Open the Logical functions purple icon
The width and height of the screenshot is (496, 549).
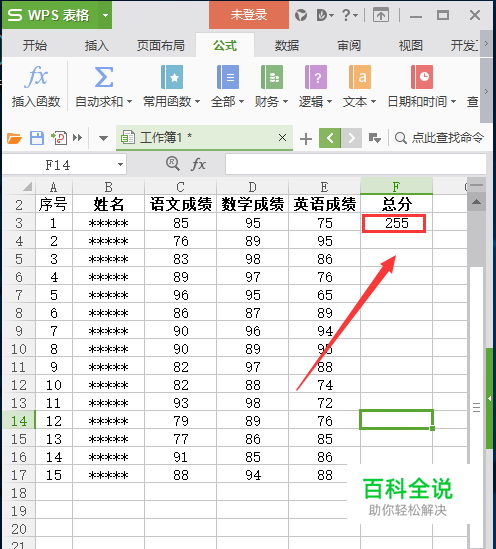(316, 77)
